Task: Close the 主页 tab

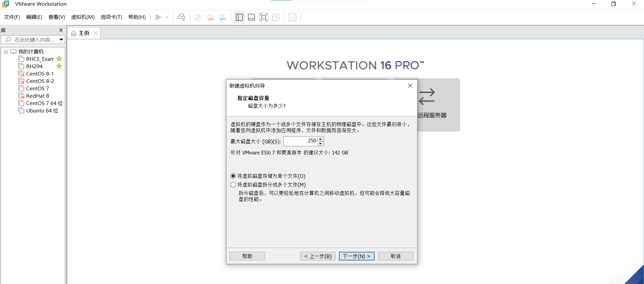Action: pyautogui.click(x=95, y=33)
